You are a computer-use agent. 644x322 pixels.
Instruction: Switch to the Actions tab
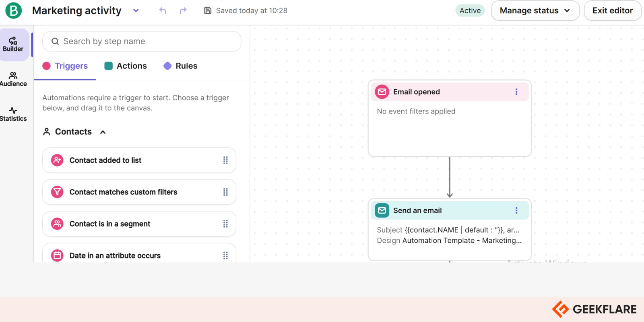click(x=126, y=66)
